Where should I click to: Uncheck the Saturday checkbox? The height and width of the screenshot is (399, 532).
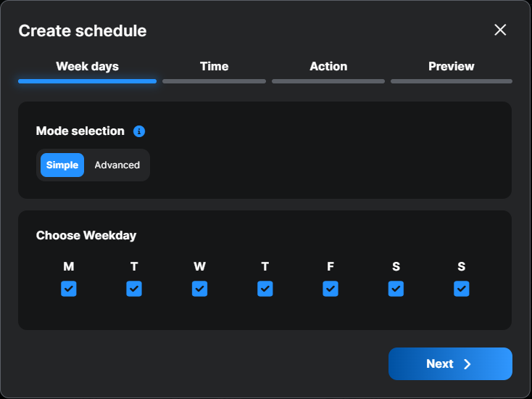pos(396,289)
